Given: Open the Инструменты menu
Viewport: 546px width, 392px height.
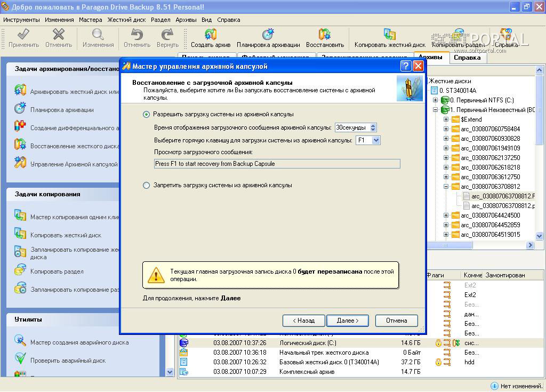Looking at the screenshot, I should [x=21, y=20].
